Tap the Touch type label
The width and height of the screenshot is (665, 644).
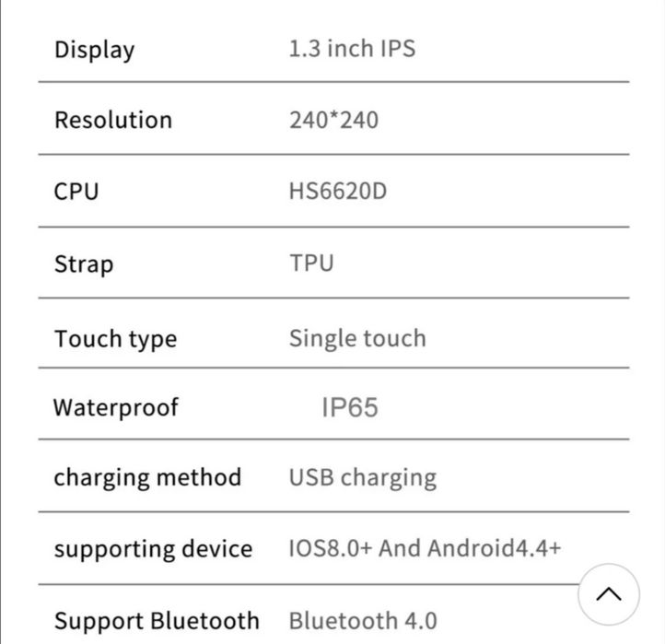115,338
